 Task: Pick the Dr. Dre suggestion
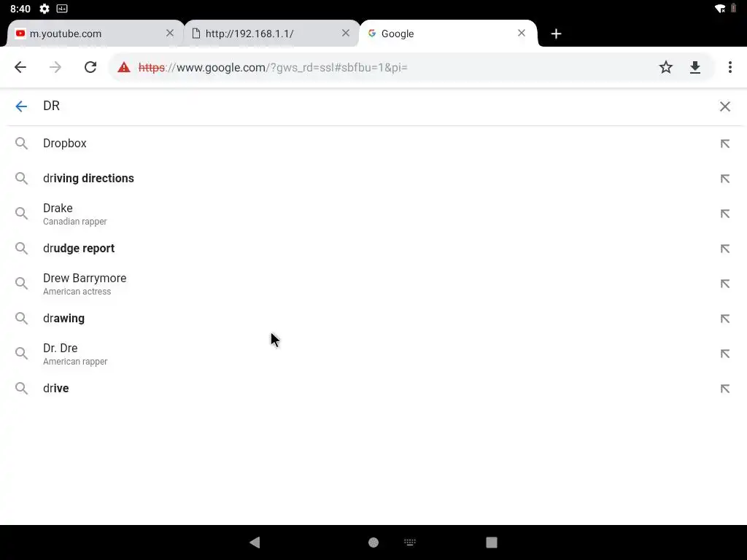tap(373, 354)
